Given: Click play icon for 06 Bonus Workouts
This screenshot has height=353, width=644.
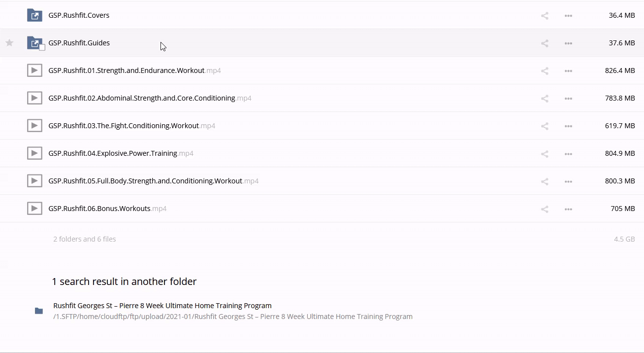Looking at the screenshot, I should click(x=34, y=209).
